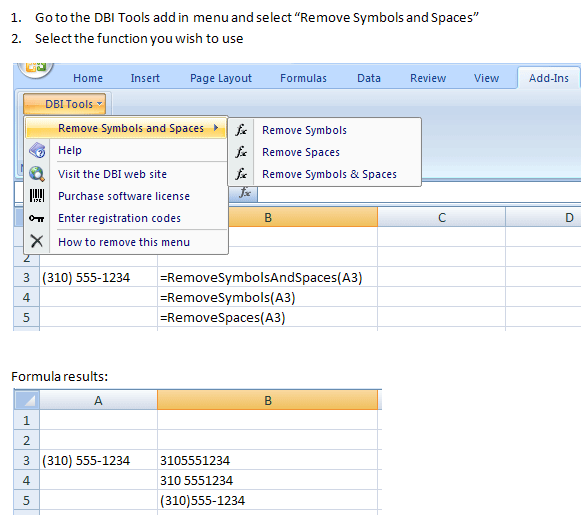Viewport: 588px width, 524px height.
Task: Click the fx icon beside Remove Spaces
Action: (241, 152)
